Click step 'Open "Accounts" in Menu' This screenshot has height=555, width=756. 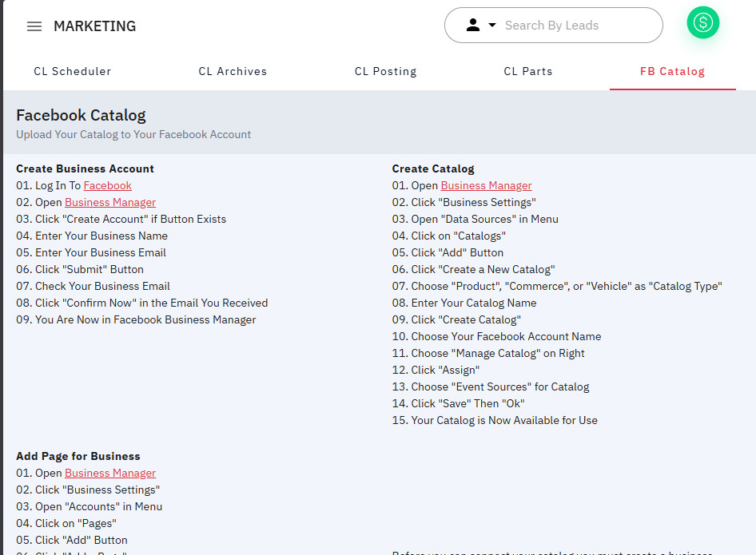90,507
